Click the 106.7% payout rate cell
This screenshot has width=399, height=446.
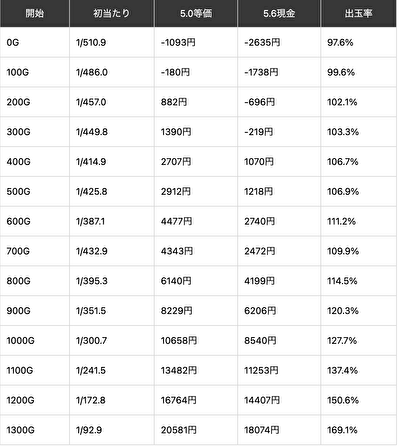359,162
